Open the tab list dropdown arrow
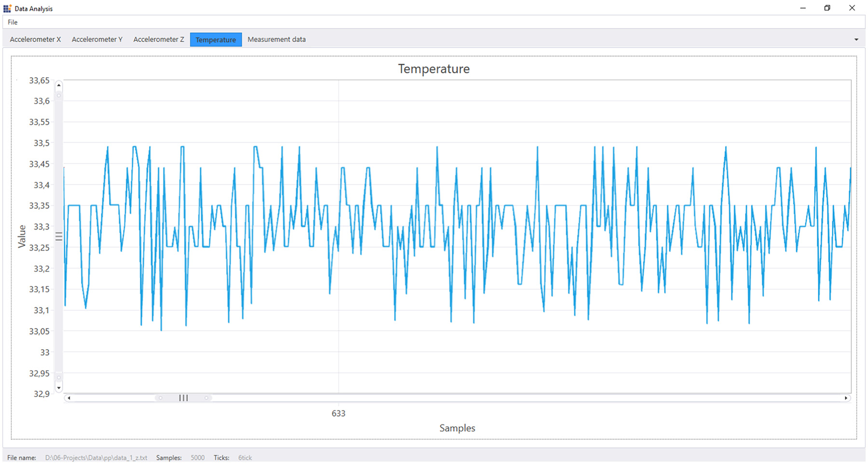This screenshot has width=868, height=464. (856, 40)
